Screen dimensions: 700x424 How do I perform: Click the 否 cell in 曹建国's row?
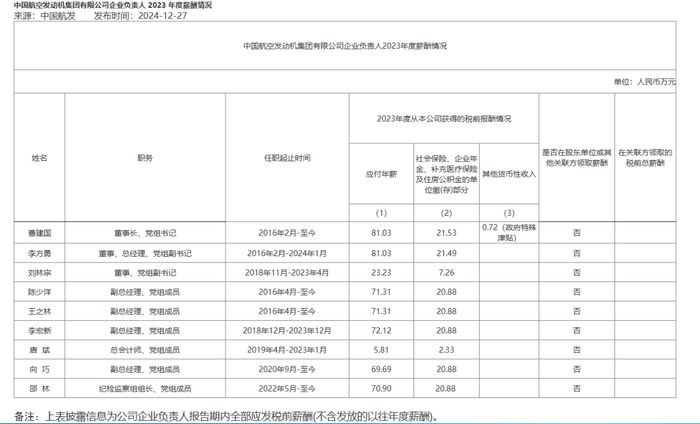tap(577, 233)
